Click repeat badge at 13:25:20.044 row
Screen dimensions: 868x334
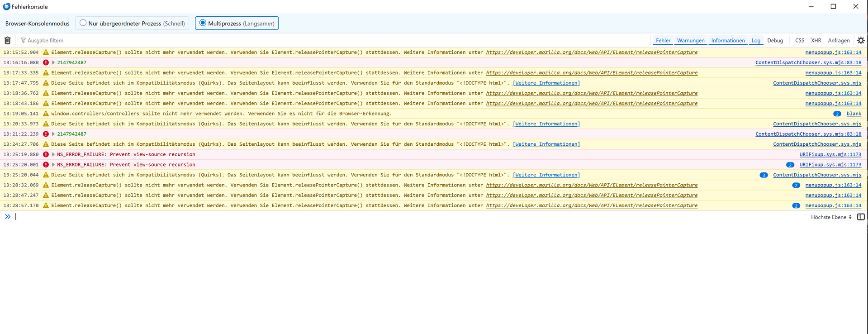pyautogui.click(x=764, y=175)
